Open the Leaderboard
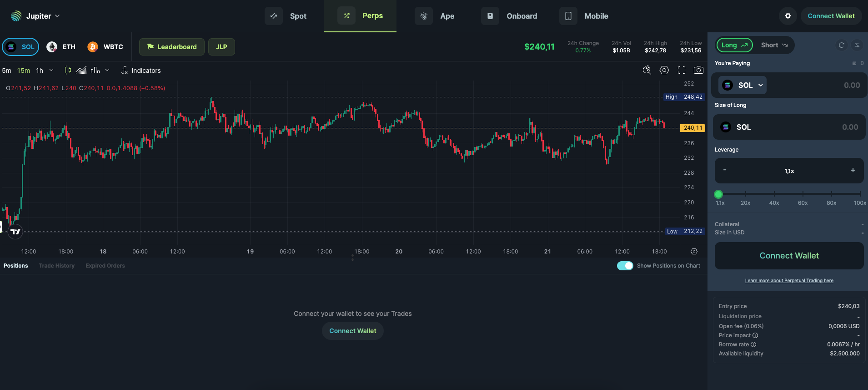 (172, 47)
